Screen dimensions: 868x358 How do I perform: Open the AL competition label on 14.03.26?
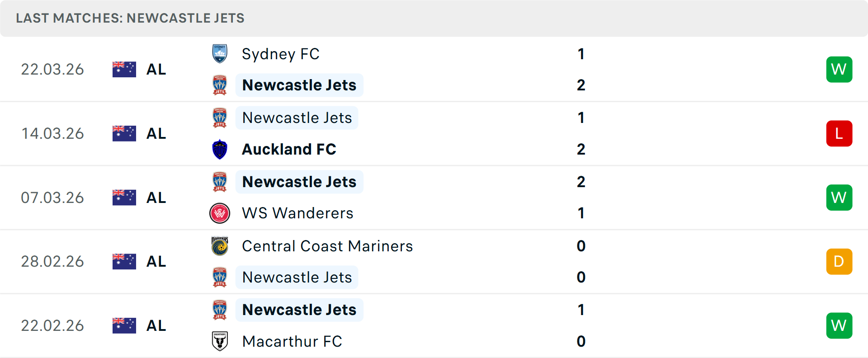tap(156, 133)
